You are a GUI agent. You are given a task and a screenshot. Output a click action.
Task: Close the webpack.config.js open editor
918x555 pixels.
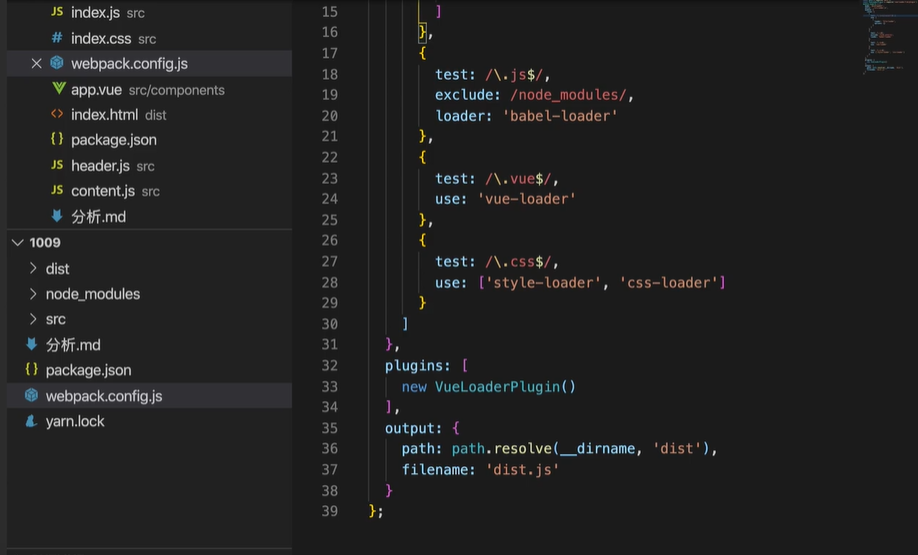36,63
